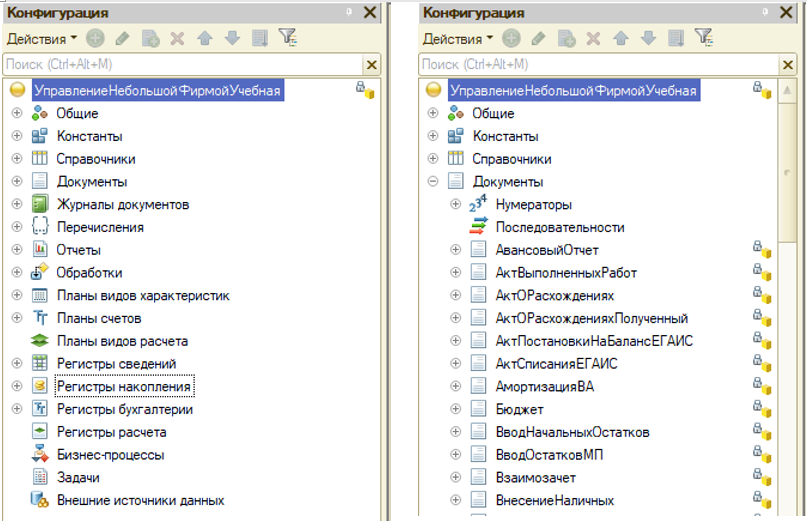
Task: Collapse Документы node in right panel
Action: point(433,181)
